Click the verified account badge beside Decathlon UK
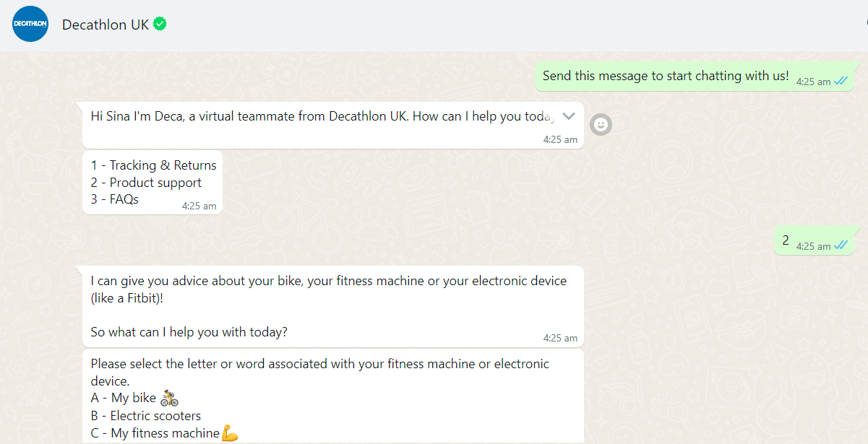868x444 pixels. coord(158,24)
